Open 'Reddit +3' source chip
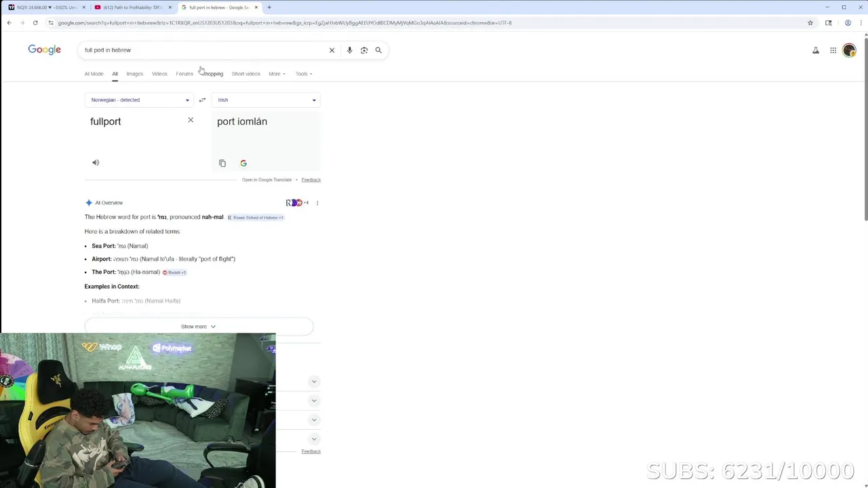 click(174, 272)
